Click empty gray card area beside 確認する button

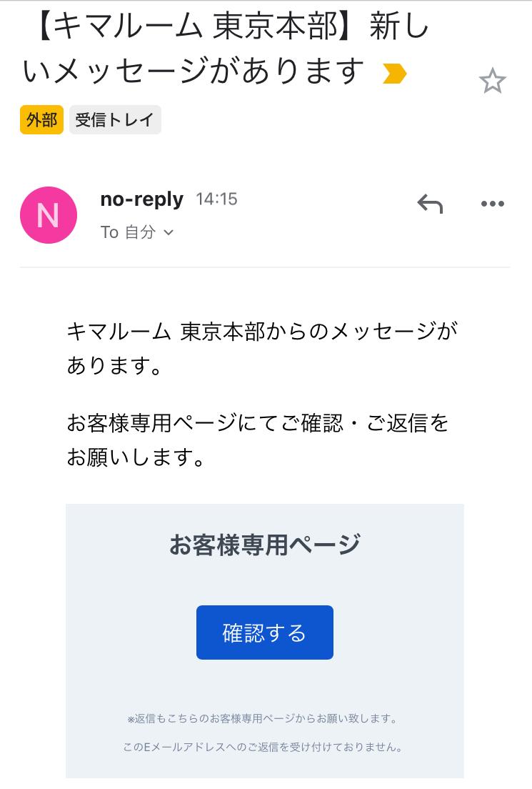[397, 632]
